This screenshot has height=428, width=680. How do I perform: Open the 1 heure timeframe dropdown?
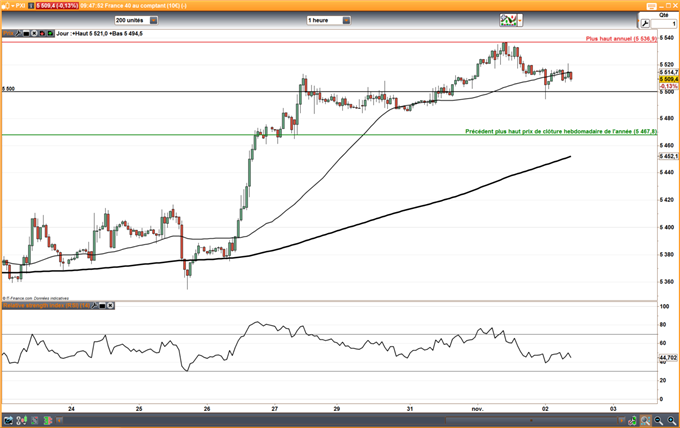point(346,20)
